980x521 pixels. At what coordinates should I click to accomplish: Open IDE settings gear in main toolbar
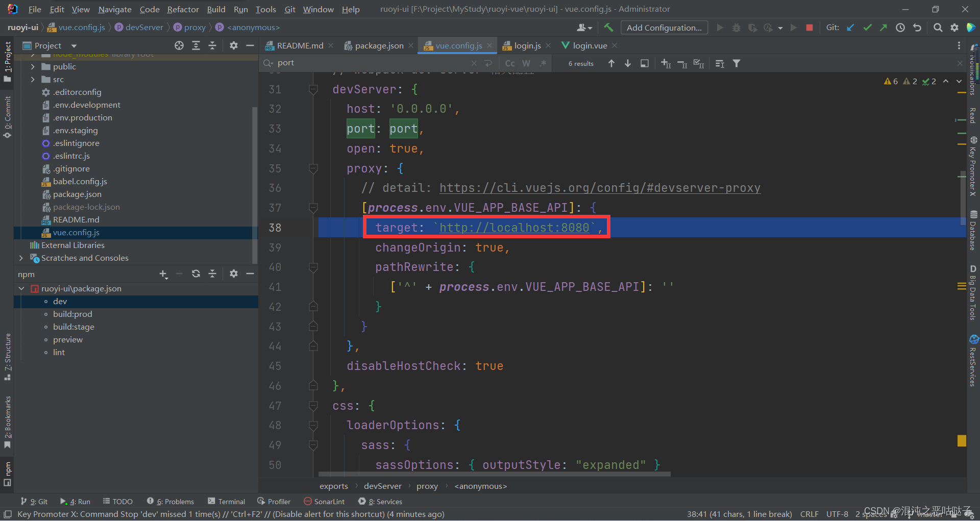click(x=954, y=28)
